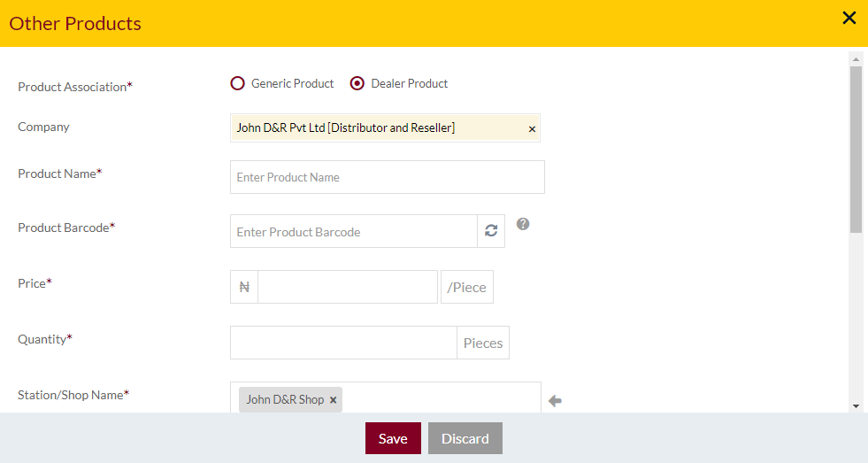The image size is (868, 463).
Task: Click the Quantity input field
Action: 344,343
